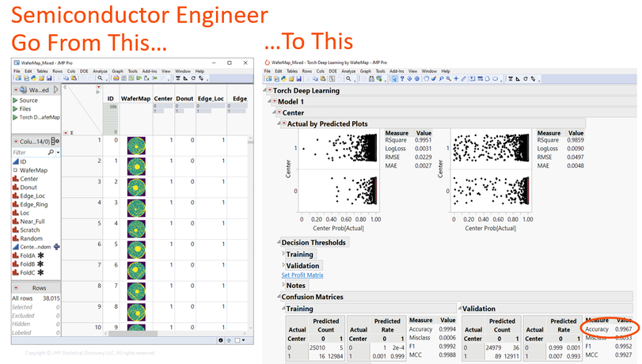Select the Magnifier zoom tool in report window
Viewport: 642px width, 364px height.
(448, 78)
